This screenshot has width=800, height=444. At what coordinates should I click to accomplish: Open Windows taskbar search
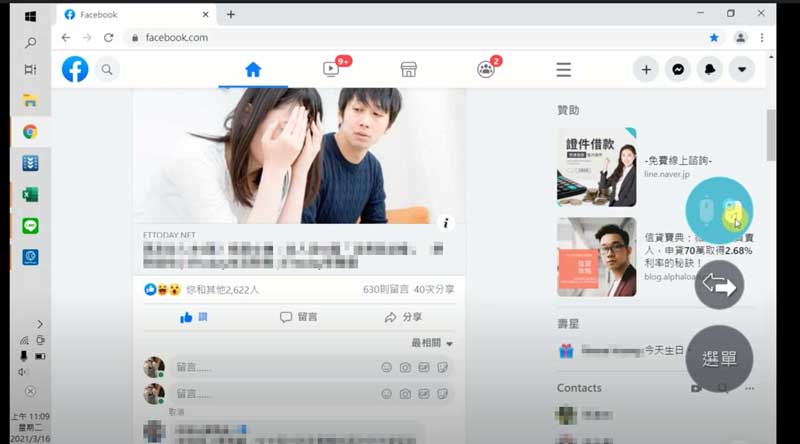click(30, 43)
